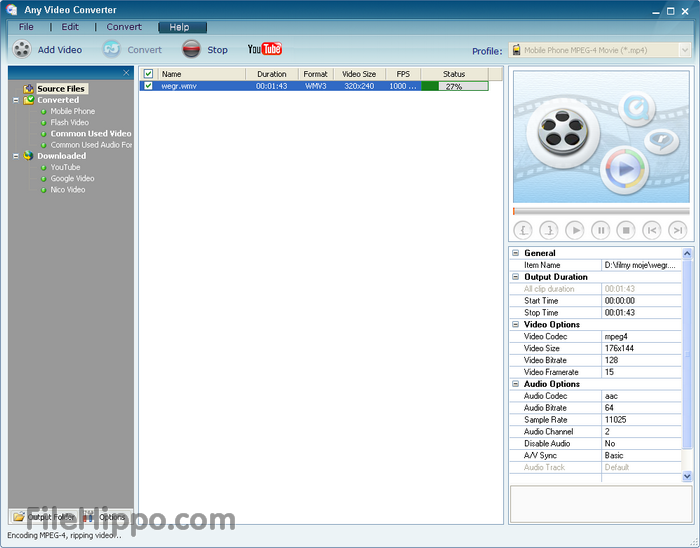Click the Add Video label
The height and width of the screenshot is (548, 700).
(60, 50)
